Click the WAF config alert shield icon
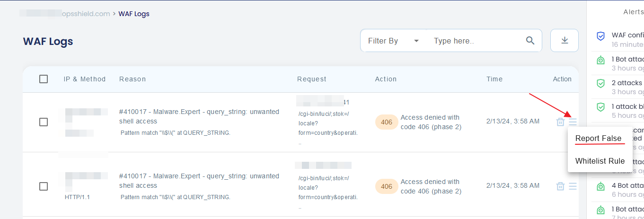Screen dimensions: 644x219 tap(600, 36)
